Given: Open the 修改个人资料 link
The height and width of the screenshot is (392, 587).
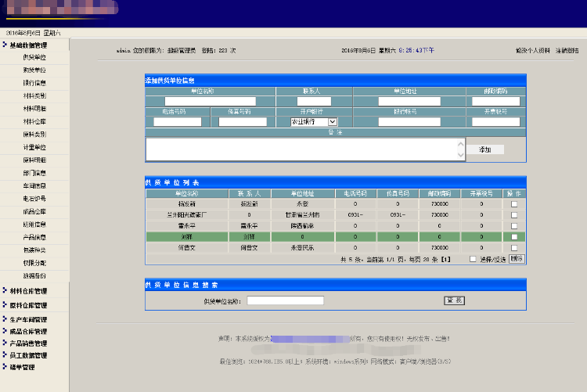Looking at the screenshot, I should [x=533, y=50].
